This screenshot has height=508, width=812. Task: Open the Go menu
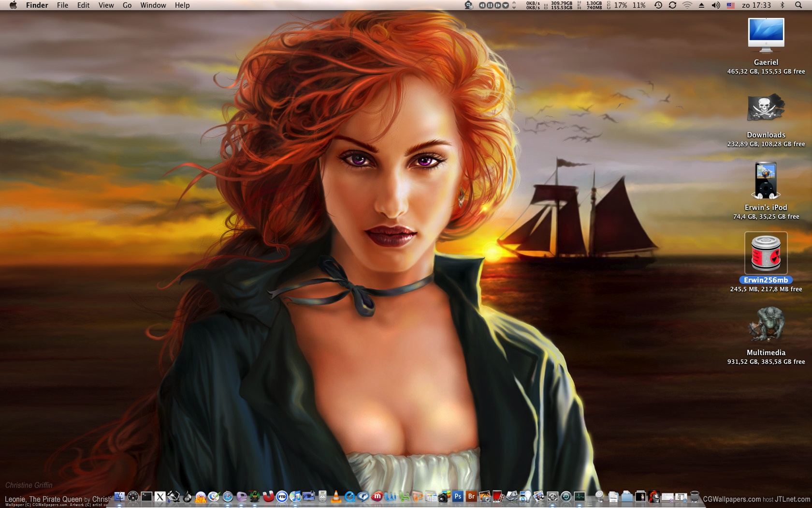pyautogui.click(x=127, y=5)
